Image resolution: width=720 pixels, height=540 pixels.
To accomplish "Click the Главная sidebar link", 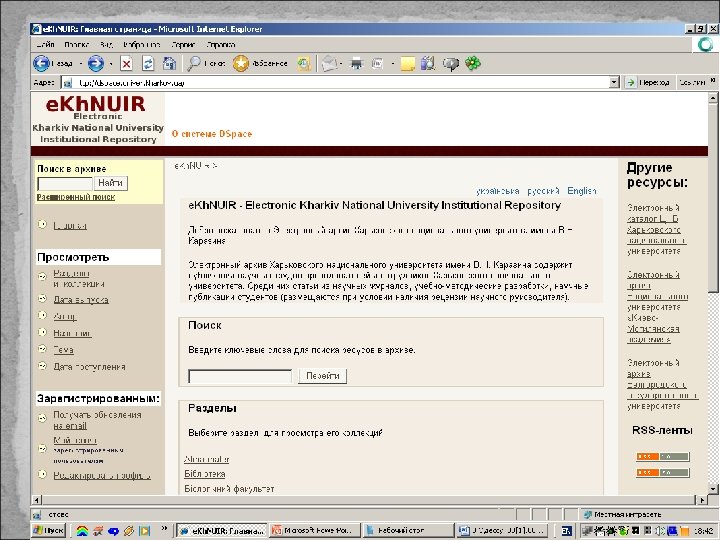I will tap(70, 225).
